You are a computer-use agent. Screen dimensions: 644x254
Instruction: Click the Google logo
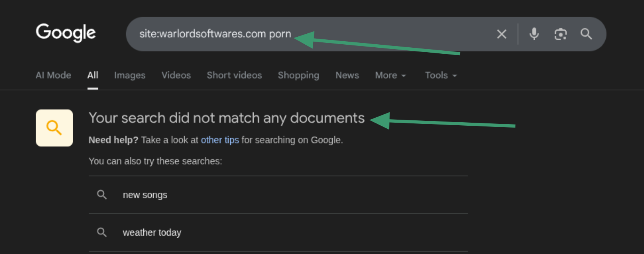66,33
